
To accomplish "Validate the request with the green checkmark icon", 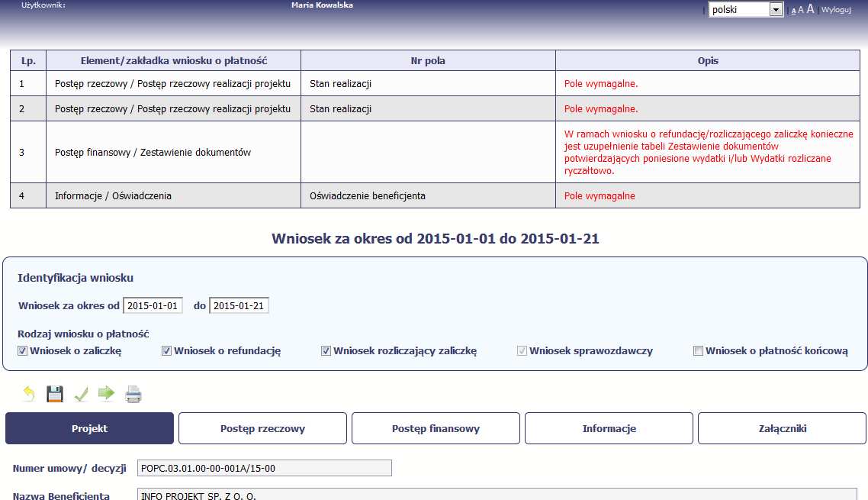I will tap(81, 394).
